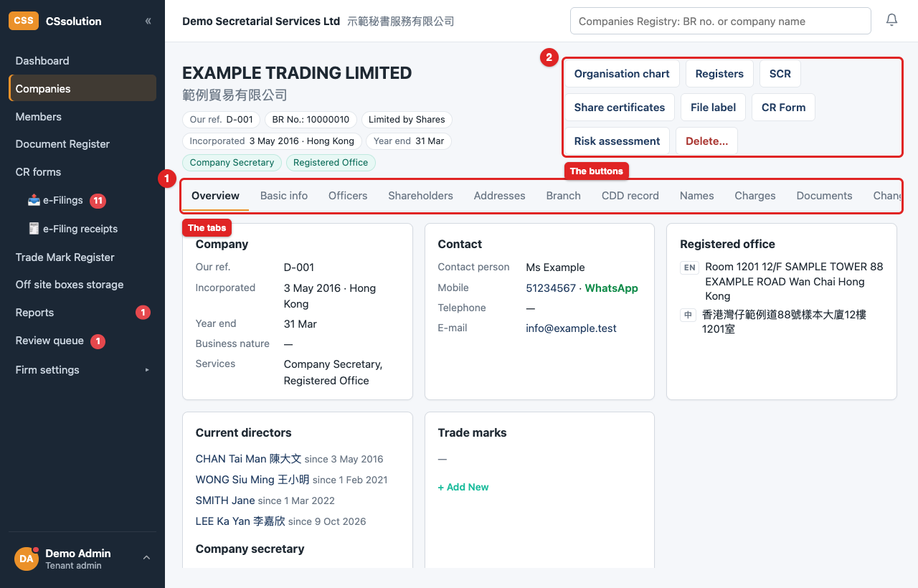The width and height of the screenshot is (918, 588).
Task: Generate Share certificates
Action: (620, 108)
